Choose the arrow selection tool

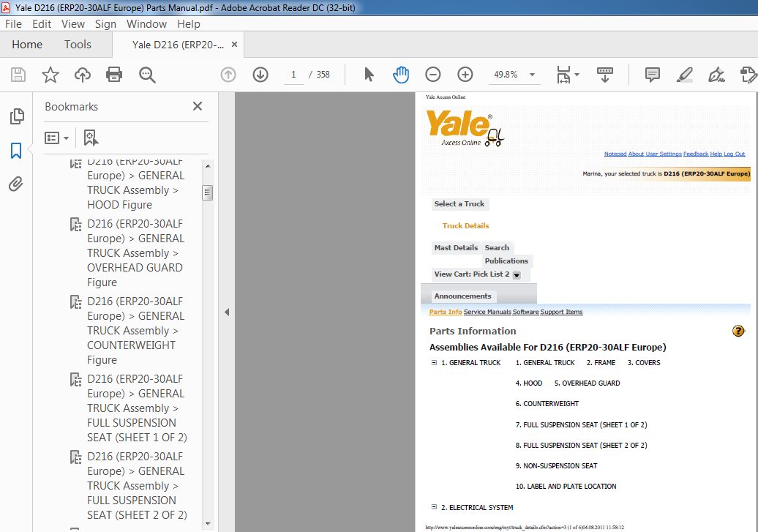click(x=369, y=75)
